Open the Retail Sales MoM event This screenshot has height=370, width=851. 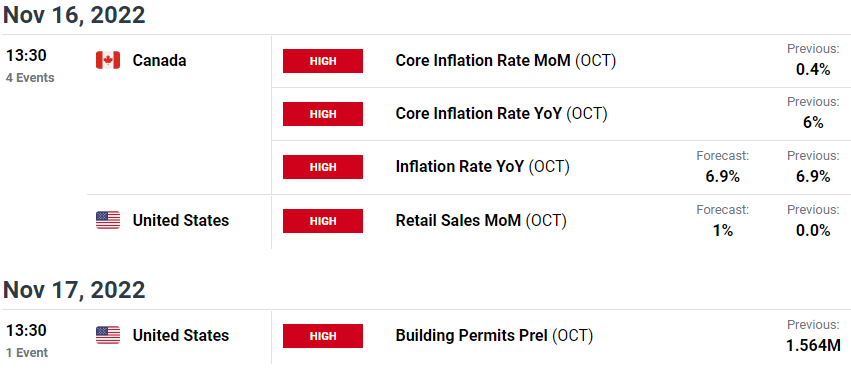(x=481, y=221)
